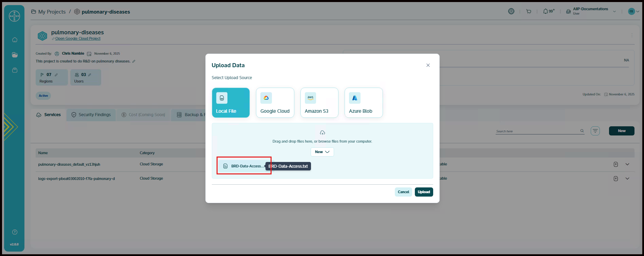The height and width of the screenshot is (256, 644).
Task: Open Google Cloud Project link
Action: (78, 39)
